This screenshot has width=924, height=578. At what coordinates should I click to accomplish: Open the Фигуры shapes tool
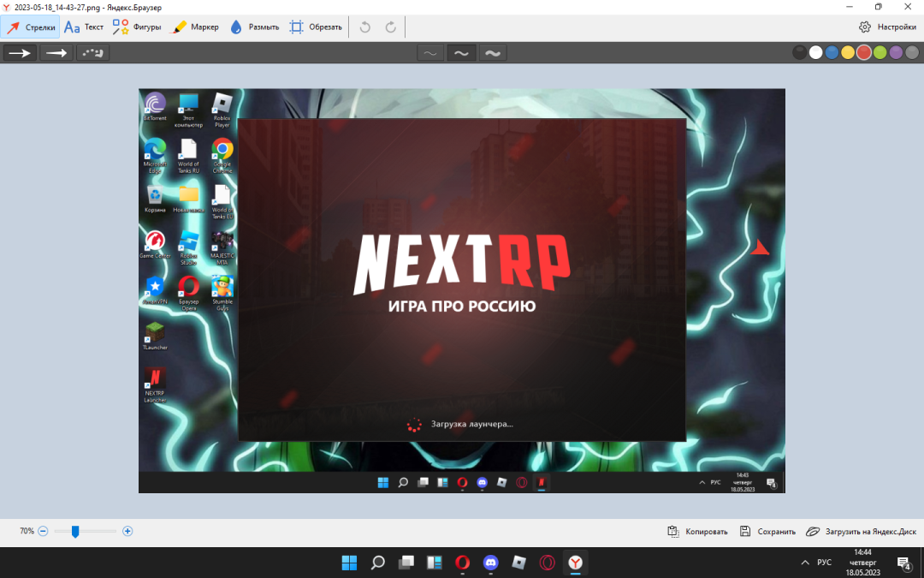point(137,27)
